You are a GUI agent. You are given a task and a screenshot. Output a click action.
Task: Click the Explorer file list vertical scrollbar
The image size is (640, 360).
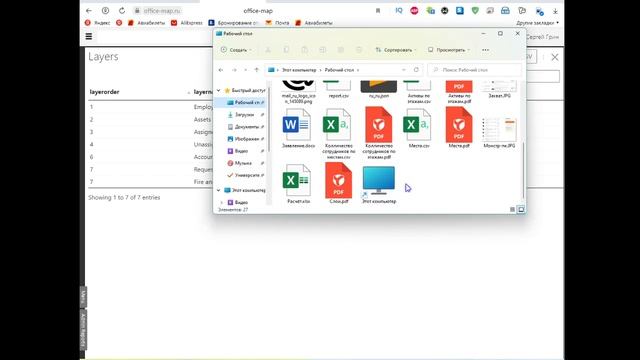click(x=523, y=170)
